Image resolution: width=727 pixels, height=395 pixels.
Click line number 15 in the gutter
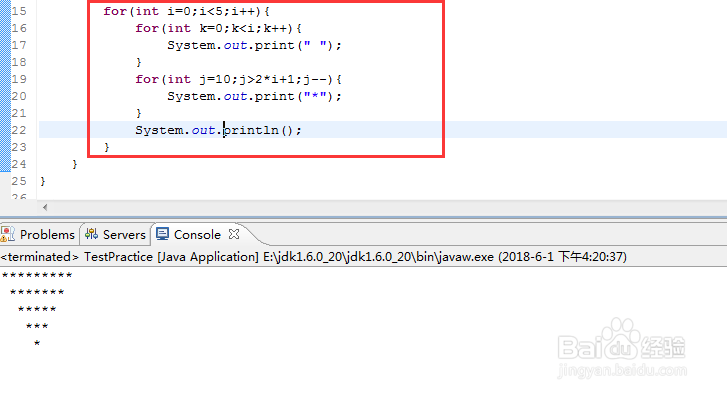(x=19, y=11)
